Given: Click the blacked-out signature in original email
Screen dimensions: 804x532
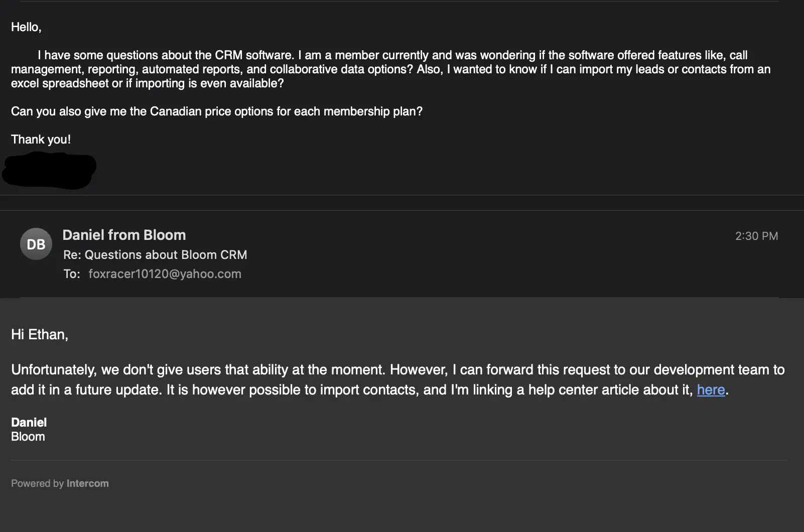Looking at the screenshot, I should (x=49, y=170).
